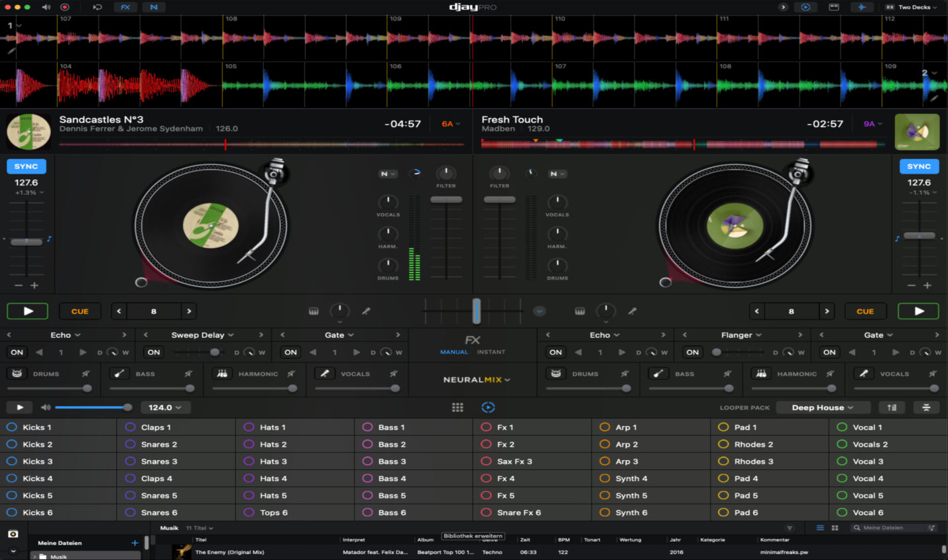Click the drum pads icon left of the crossfader
This screenshot has height=560, width=948.
tap(314, 310)
